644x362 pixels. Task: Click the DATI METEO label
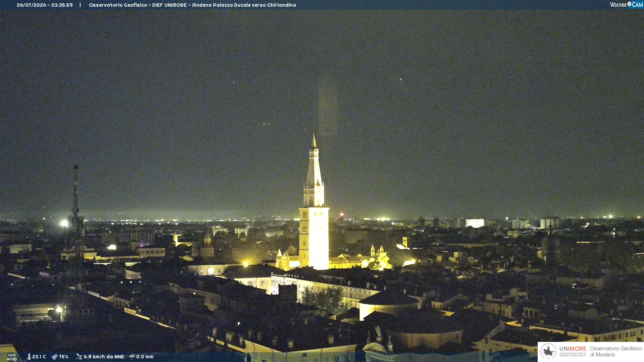pyautogui.click(x=12, y=357)
